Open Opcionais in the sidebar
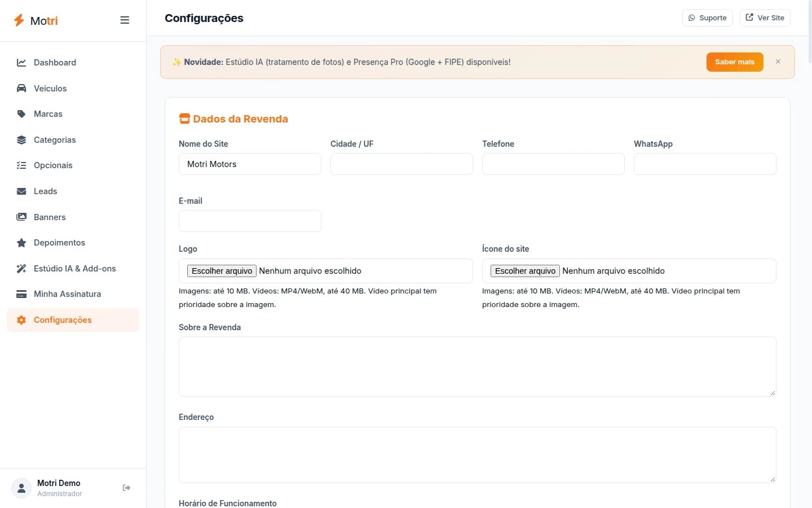The image size is (812, 508). (x=73, y=165)
